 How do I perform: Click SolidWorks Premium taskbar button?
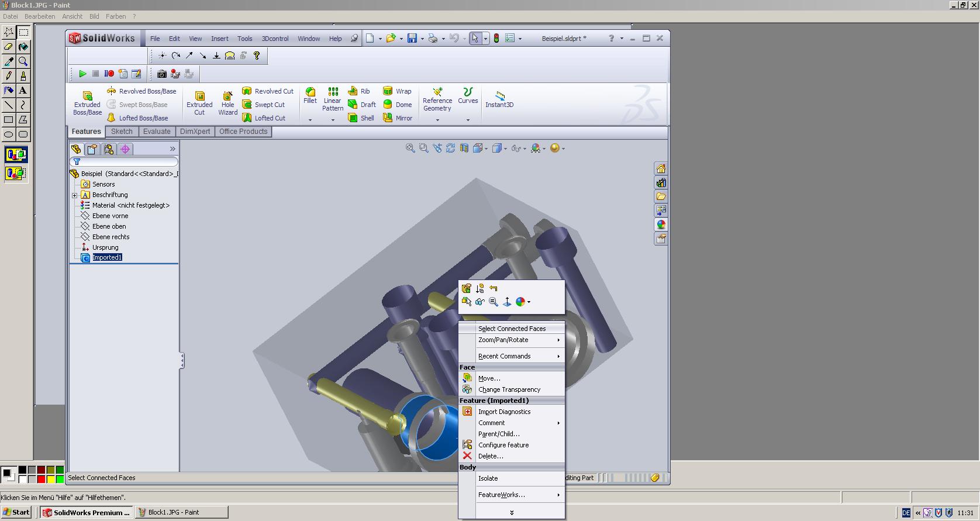coord(87,512)
